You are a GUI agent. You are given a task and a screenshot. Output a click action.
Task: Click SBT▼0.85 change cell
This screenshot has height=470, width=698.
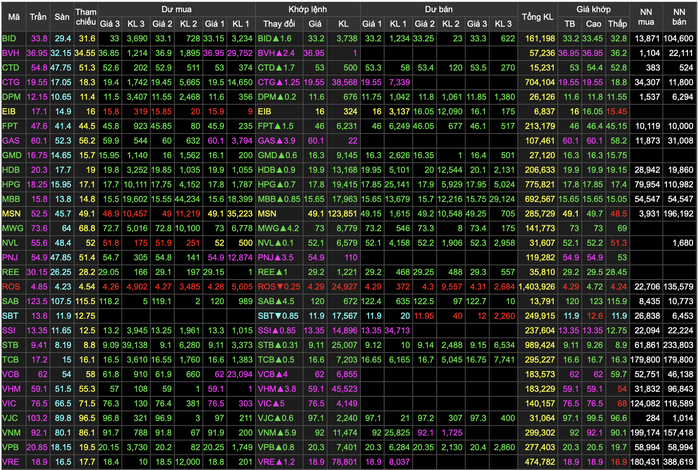pyautogui.click(x=278, y=316)
